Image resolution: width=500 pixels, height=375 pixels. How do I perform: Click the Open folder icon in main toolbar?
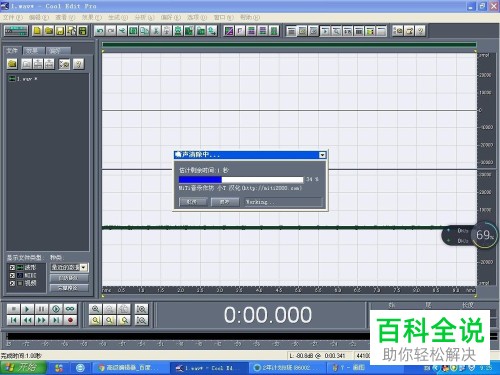49,31
